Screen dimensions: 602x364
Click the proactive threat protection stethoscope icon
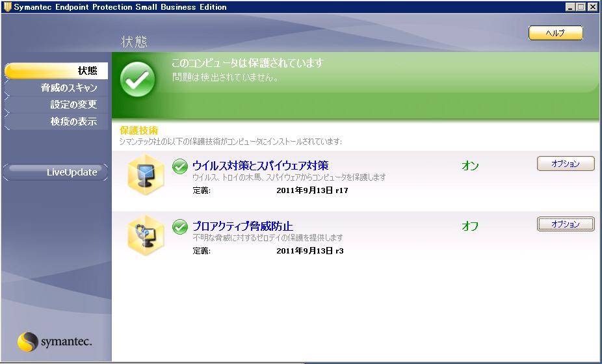(146, 235)
